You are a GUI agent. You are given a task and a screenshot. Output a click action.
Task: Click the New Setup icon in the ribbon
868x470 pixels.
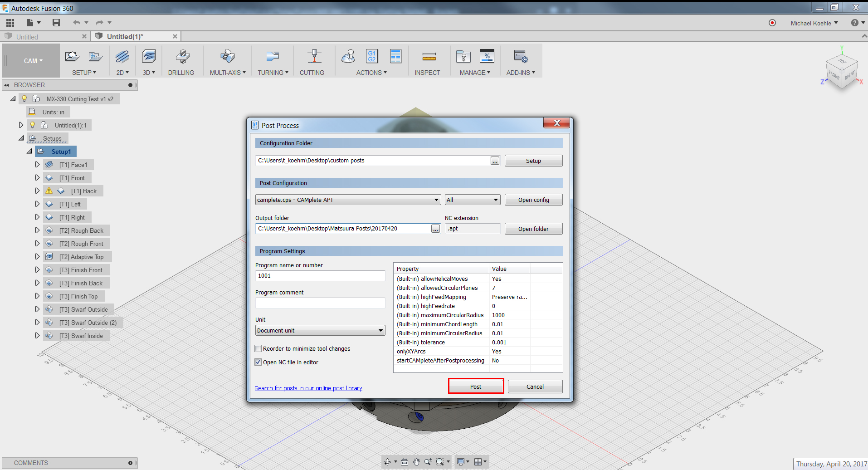click(x=72, y=56)
